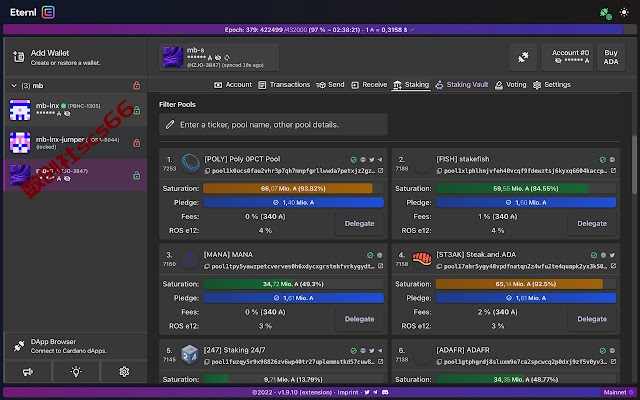Image resolution: width=640 pixels, height=400 pixels.
Task: Click the lightbulb tips icon
Action: (76, 372)
